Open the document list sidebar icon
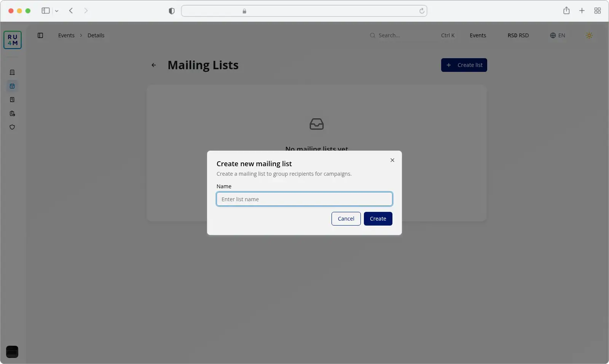 pyautogui.click(x=12, y=100)
